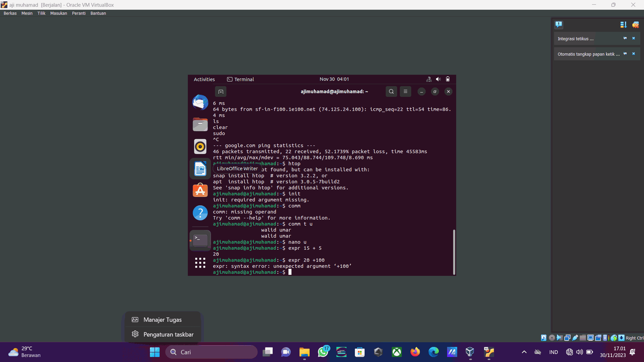Show hidden system tray icons
644x362 pixels.
point(524,352)
